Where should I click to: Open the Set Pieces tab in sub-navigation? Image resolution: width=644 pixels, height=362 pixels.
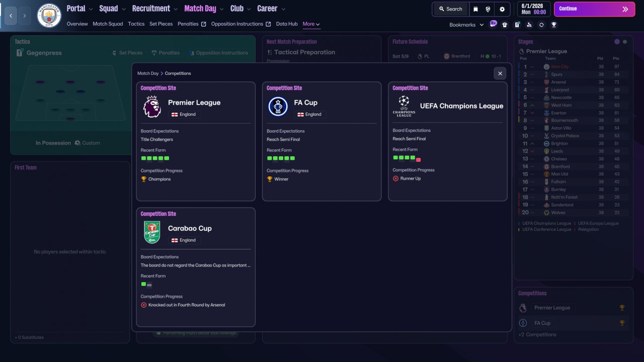(x=161, y=24)
